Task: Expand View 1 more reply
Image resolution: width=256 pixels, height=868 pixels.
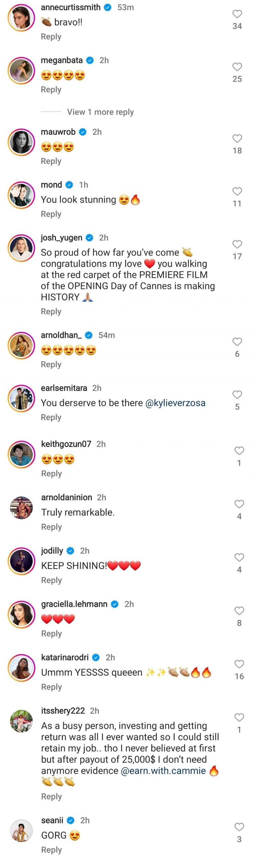Action: pyautogui.click(x=100, y=112)
